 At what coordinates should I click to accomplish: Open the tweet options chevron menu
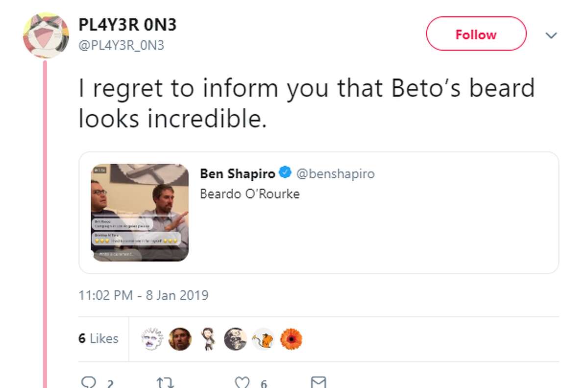552,35
